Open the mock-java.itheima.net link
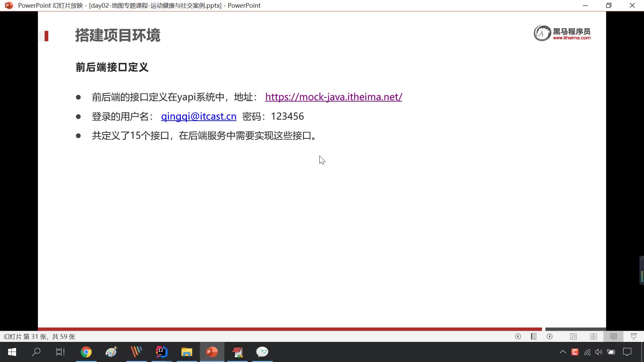 333,97
